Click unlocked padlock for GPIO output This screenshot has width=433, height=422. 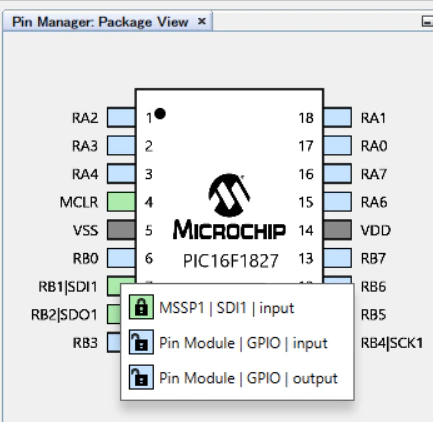coord(141,377)
